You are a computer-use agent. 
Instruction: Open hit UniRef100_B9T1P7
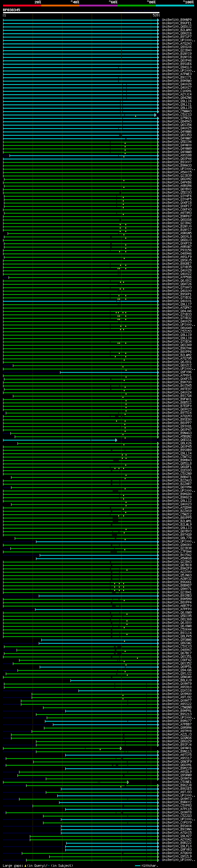tap(177, 37)
